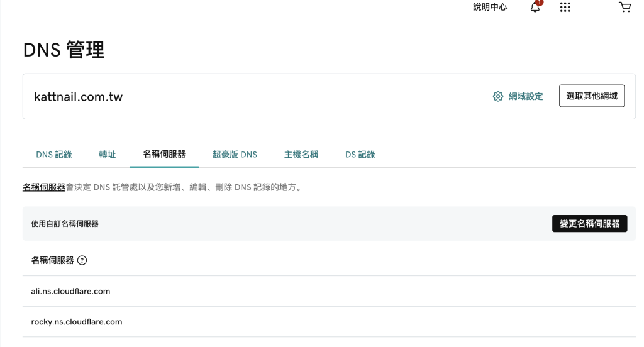Switch to the 轉址 tab
The width and height of the screenshot is (644, 347).
click(108, 155)
